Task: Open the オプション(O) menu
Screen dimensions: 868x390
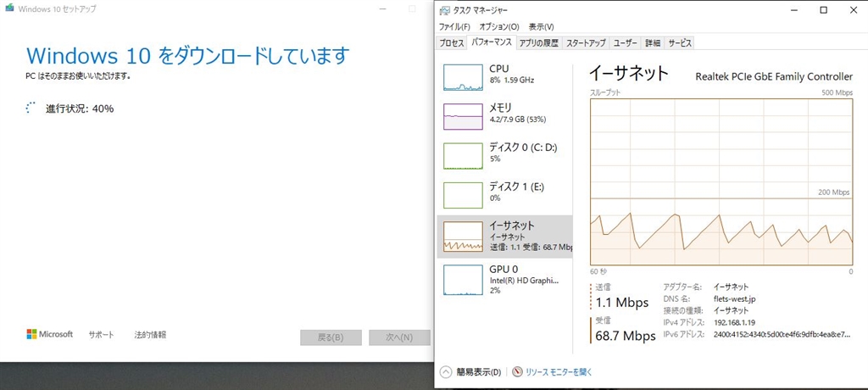Action: 499,26
